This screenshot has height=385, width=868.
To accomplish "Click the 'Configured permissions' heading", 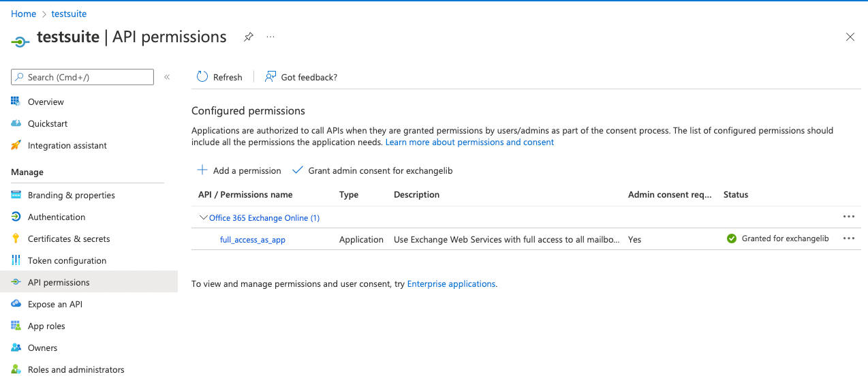I will [x=248, y=110].
